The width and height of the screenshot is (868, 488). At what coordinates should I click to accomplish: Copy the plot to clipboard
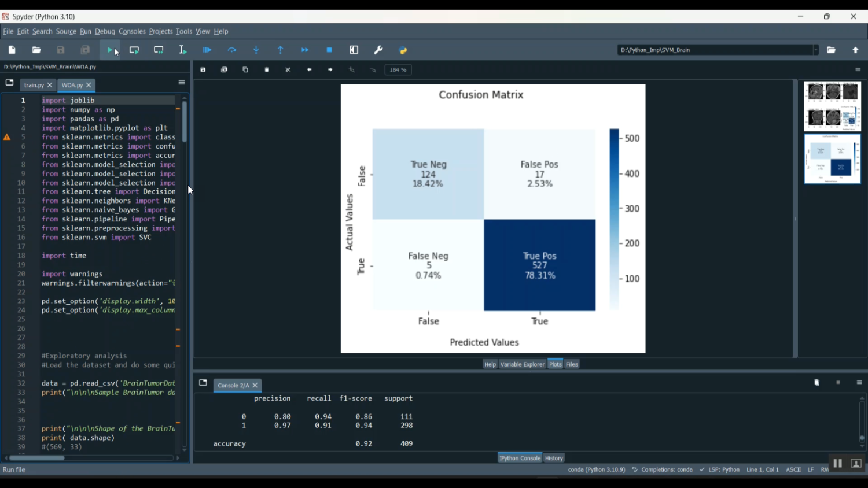click(x=245, y=70)
